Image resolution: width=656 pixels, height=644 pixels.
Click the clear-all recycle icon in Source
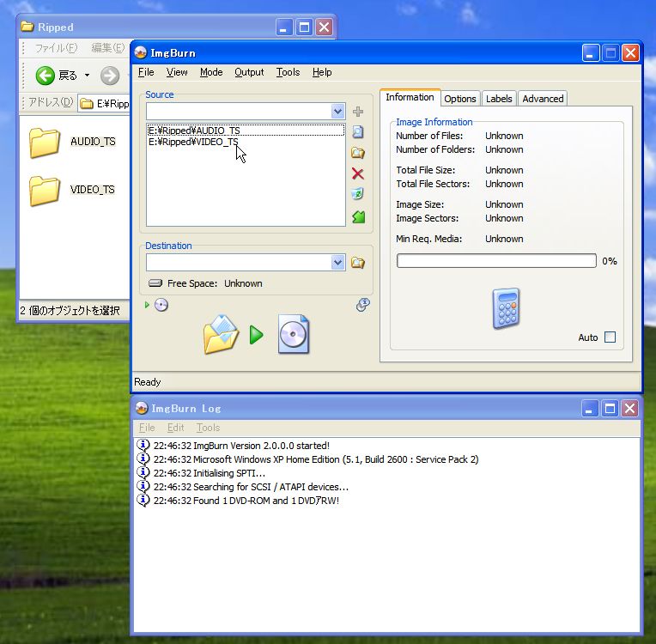[x=358, y=194]
